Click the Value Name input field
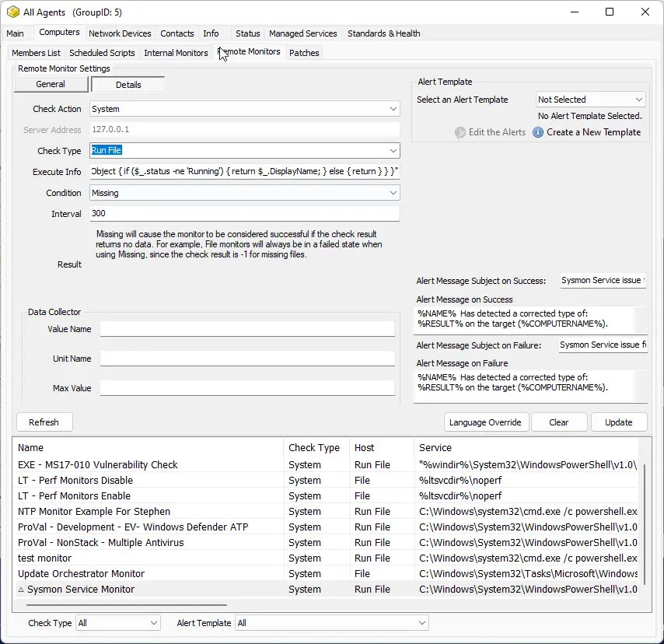Screen dimensions: 664x644 click(247, 329)
